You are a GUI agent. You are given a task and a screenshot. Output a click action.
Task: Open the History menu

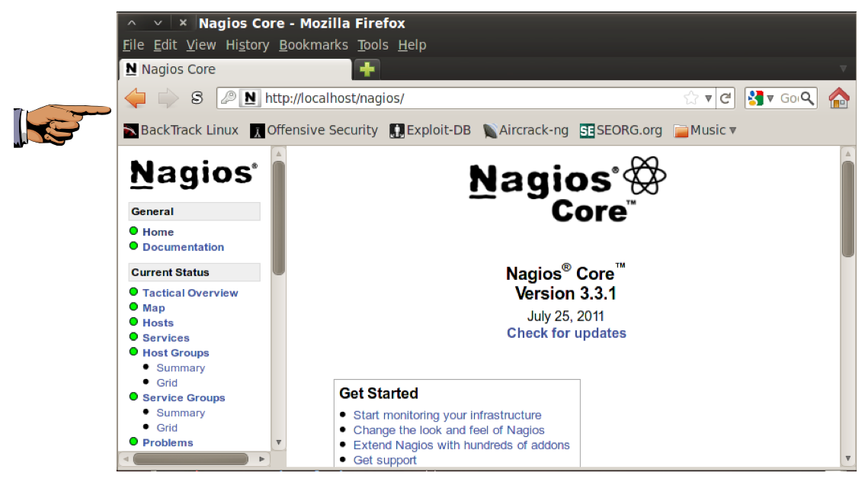point(248,45)
